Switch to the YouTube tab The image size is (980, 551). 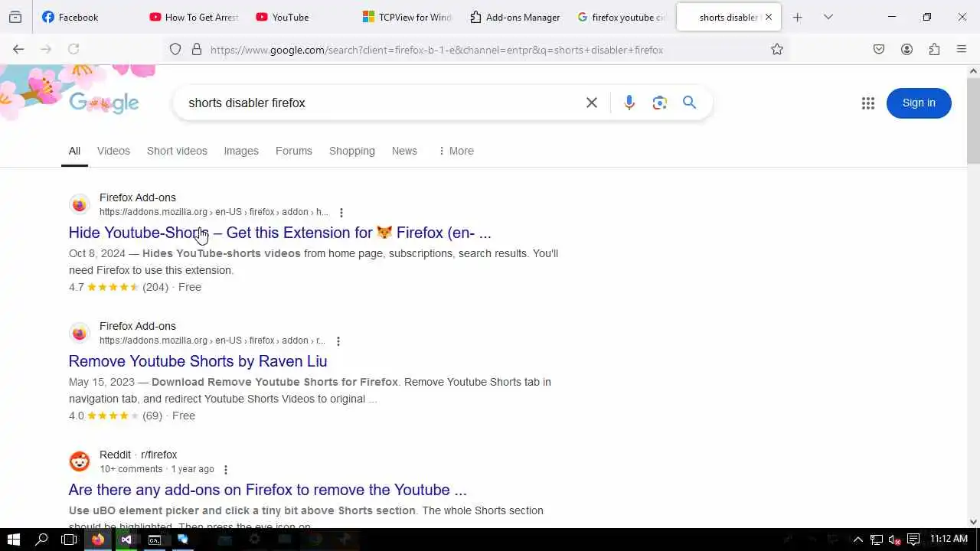pyautogui.click(x=301, y=17)
